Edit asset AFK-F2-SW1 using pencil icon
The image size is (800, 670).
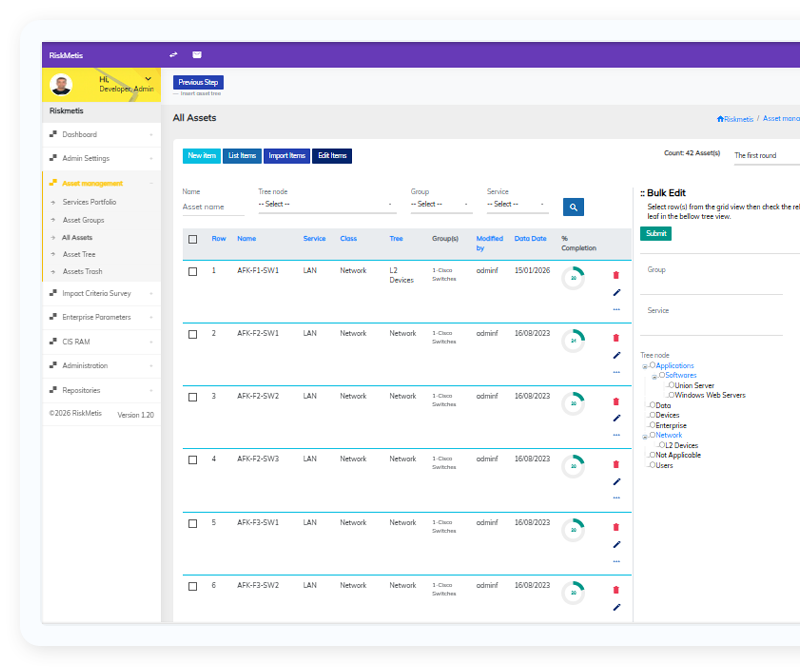616,355
